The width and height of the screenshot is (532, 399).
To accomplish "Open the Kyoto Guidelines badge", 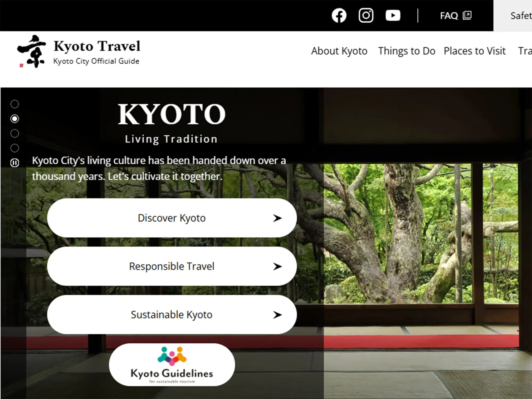I will [172, 365].
